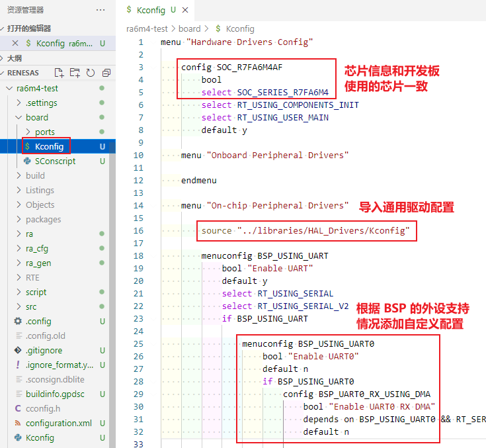Screen dimensions: 486x448
Task: Click the New Folder icon in explorer
Action: pyautogui.click(x=75, y=73)
